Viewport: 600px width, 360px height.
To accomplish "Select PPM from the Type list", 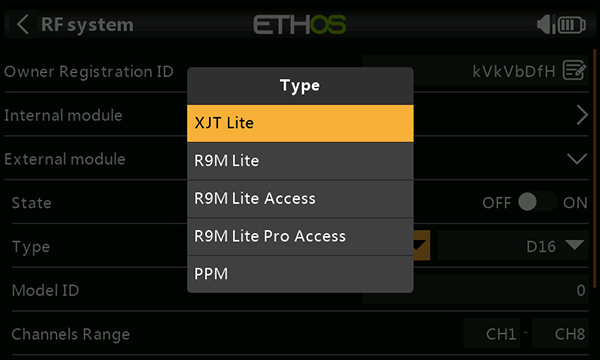I will coord(300,274).
